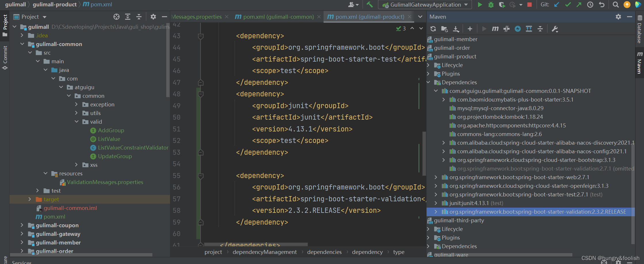Expand all in Project panel toolbar
This screenshot has height=264, width=644.
[x=128, y=17]
